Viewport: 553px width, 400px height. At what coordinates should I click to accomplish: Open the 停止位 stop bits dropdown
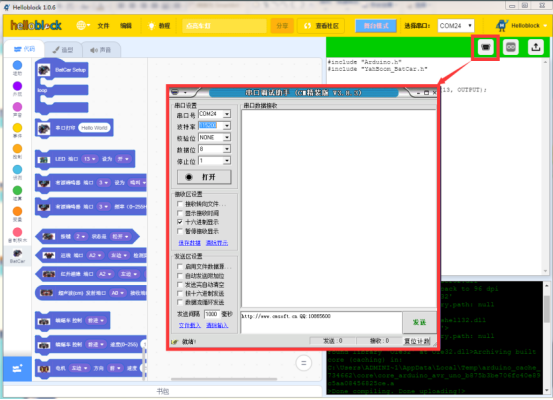tap(227, 161)
